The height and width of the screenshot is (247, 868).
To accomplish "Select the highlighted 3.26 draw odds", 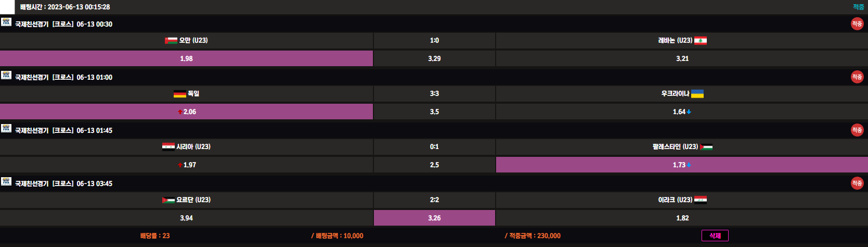I will [x=434, y=218].
